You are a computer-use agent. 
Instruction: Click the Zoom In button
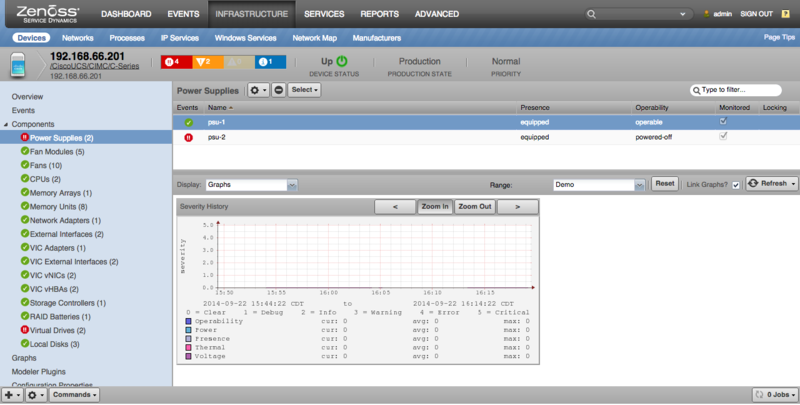pos(435,207)
